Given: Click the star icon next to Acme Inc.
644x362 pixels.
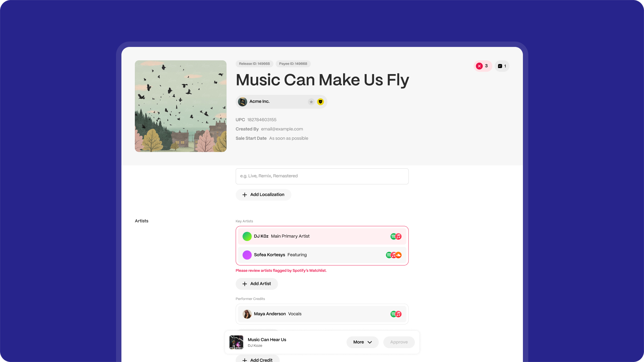Looking at the screenshot, I should [x=311, y=102].
